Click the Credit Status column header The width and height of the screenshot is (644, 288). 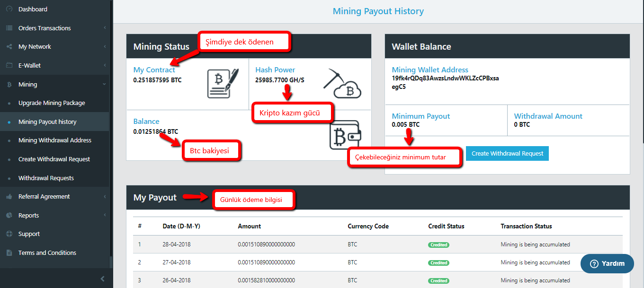click(x=447, y=227)
